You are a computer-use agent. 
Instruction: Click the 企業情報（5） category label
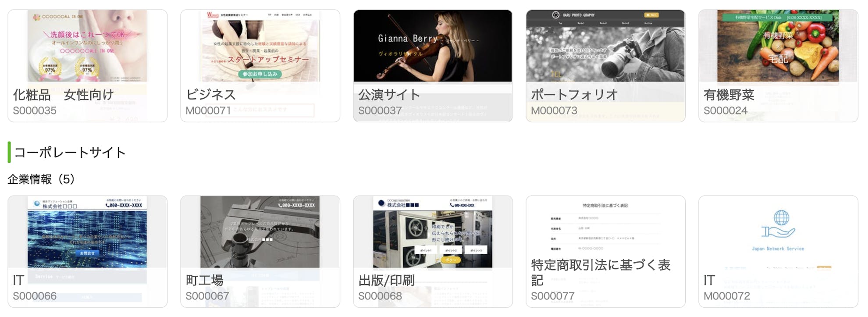pyautogui.click(x=41, y=179)
